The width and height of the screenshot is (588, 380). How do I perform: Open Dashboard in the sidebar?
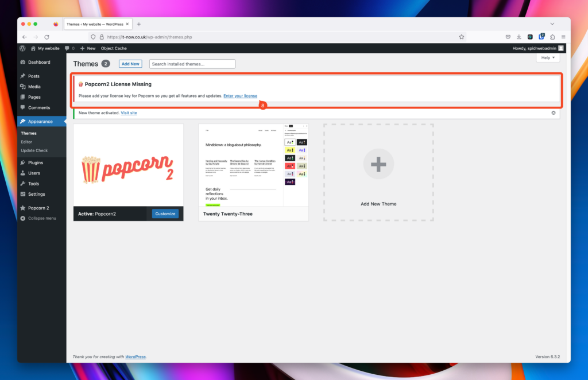click(x=39, y=62)
